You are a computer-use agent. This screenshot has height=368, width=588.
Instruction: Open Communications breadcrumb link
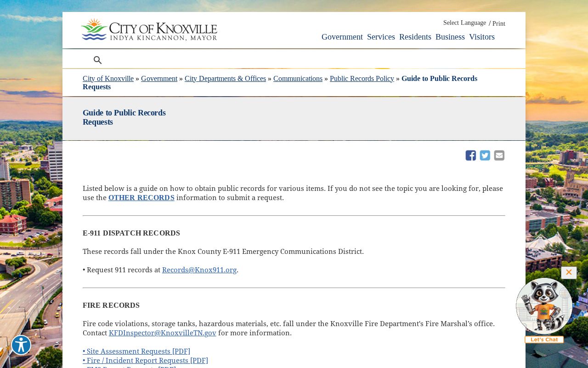(298, 79)
